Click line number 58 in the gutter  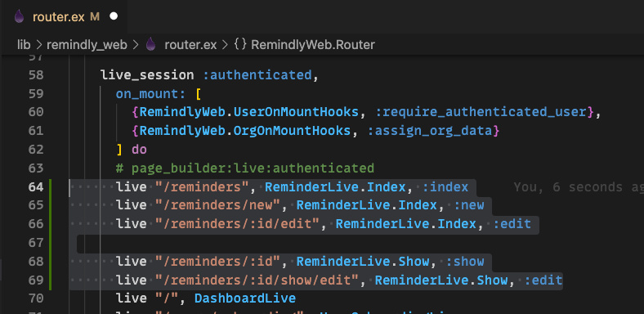pyautogui.click(x=36, y=74)
